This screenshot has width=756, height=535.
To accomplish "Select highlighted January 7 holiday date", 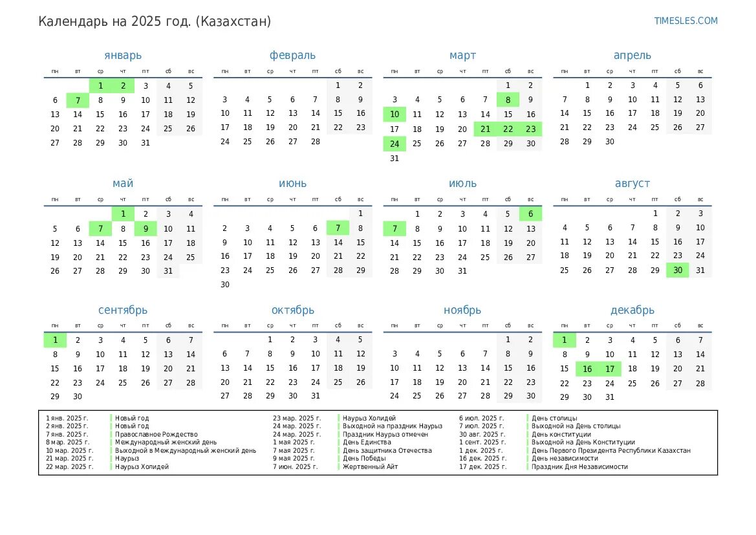I will coord(78,100).
